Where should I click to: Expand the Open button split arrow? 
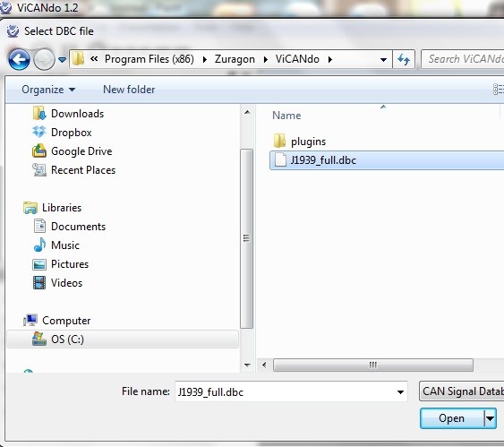coord(491,418)
